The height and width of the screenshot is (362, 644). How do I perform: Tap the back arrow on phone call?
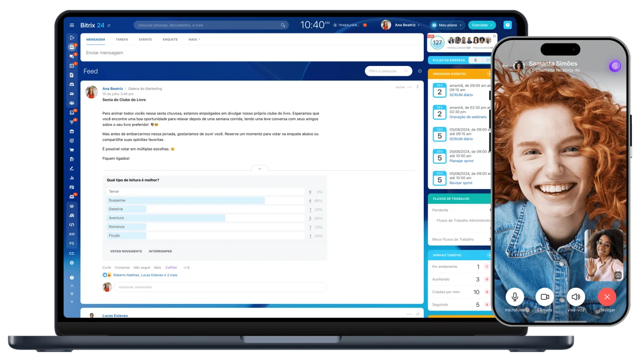(x=505, y=66)
